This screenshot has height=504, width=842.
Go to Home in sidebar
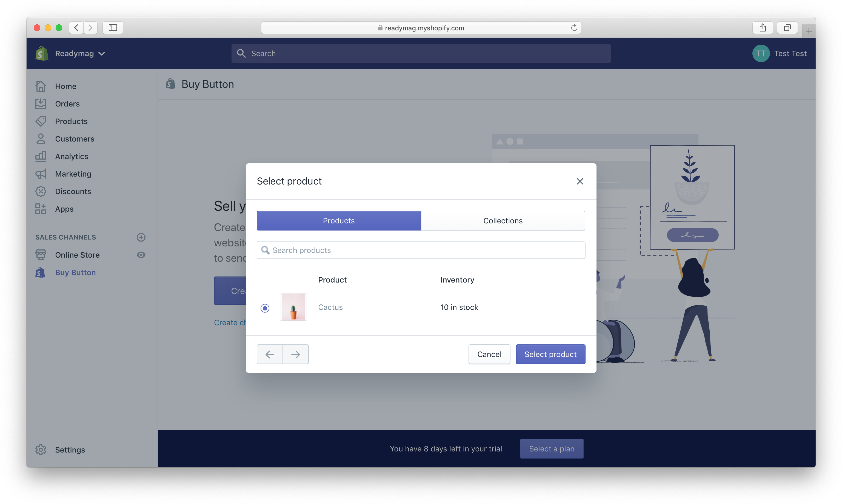pyautogui.click(x=65, y=86)
